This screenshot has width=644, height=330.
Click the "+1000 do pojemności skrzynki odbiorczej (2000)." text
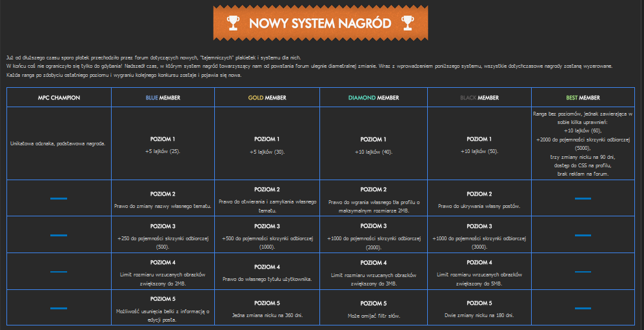tap(374, 242)
